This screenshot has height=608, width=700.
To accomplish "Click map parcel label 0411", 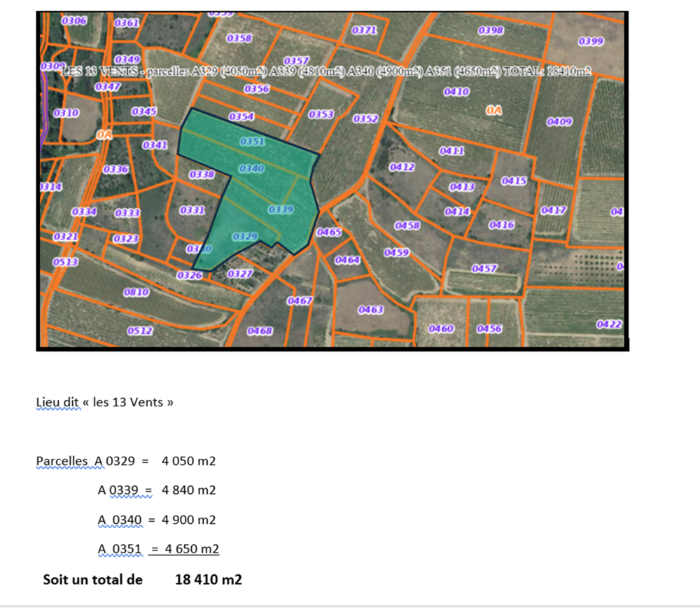I will 451,151.
